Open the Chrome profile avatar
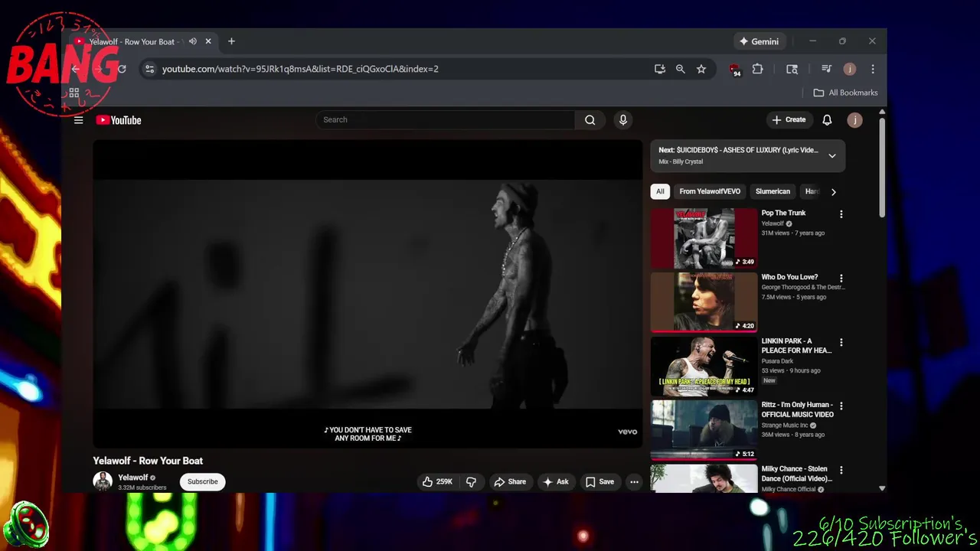 [x=849, y=69]
